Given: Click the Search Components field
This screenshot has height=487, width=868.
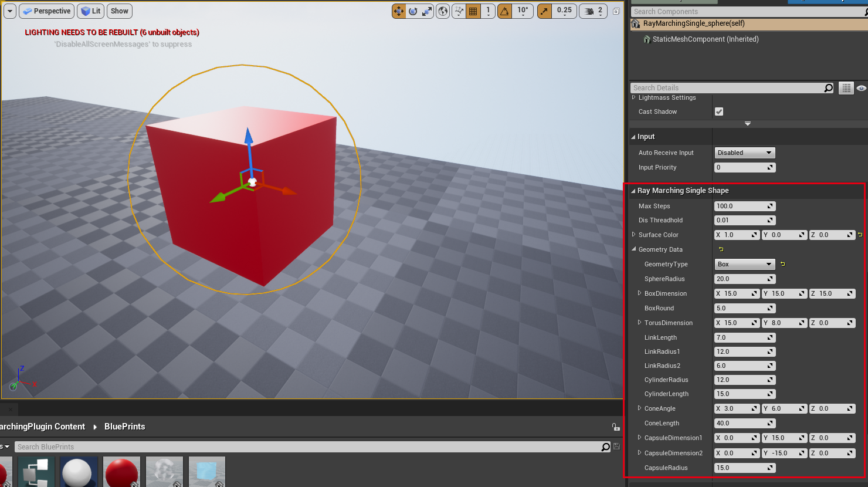Looking at the screenshot, I should (749, 12).
